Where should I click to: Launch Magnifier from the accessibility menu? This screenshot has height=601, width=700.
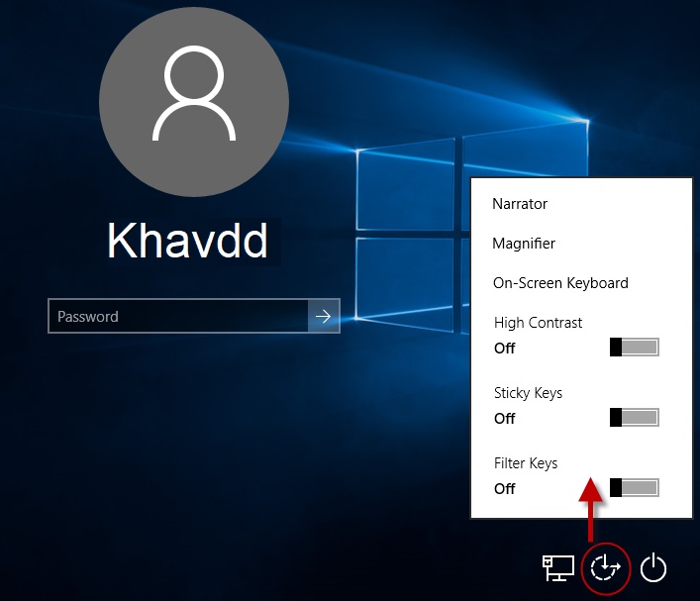coord(524,244)
